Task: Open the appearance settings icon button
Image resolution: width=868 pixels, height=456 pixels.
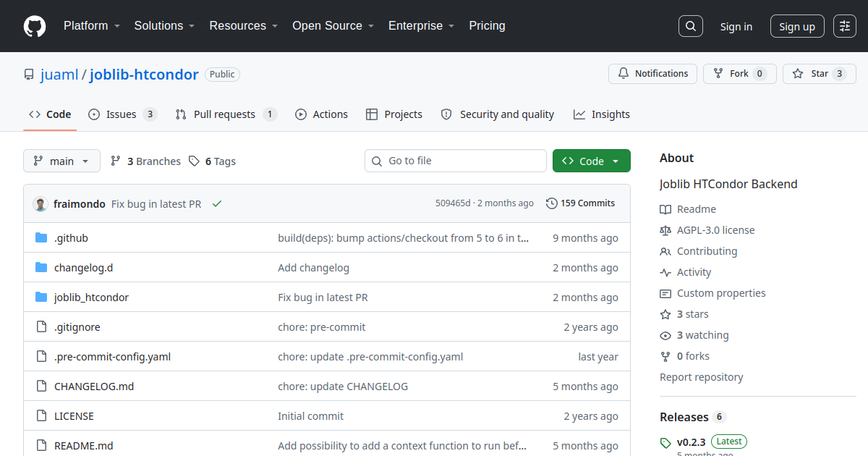Action: pyautogui.click(x=845, y=26)
